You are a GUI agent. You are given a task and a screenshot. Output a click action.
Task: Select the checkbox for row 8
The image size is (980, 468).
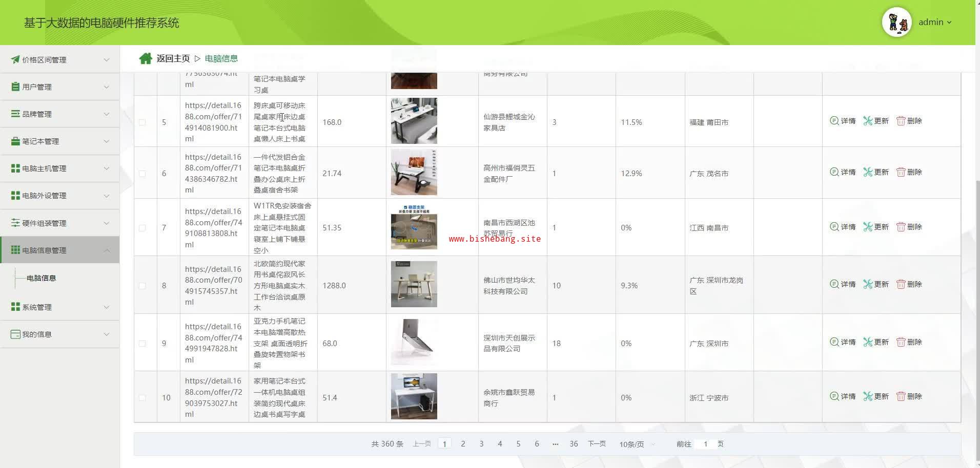click(142, 286)
